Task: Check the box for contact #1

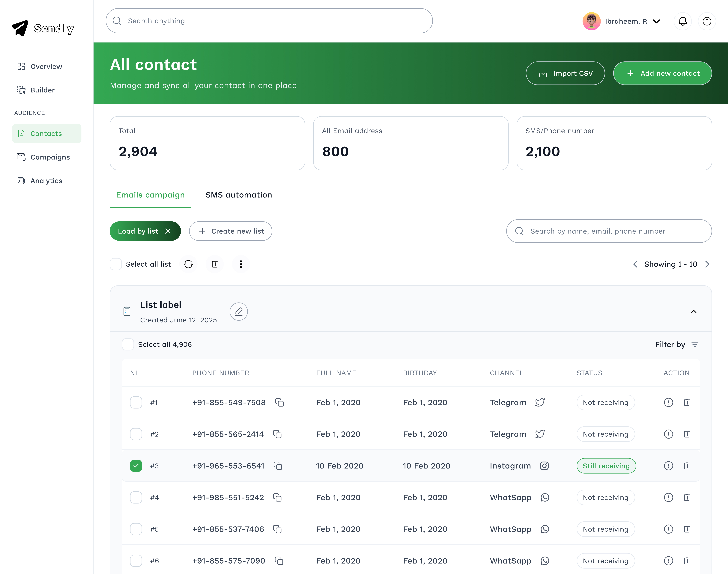Action: click(x=136, y=402)
